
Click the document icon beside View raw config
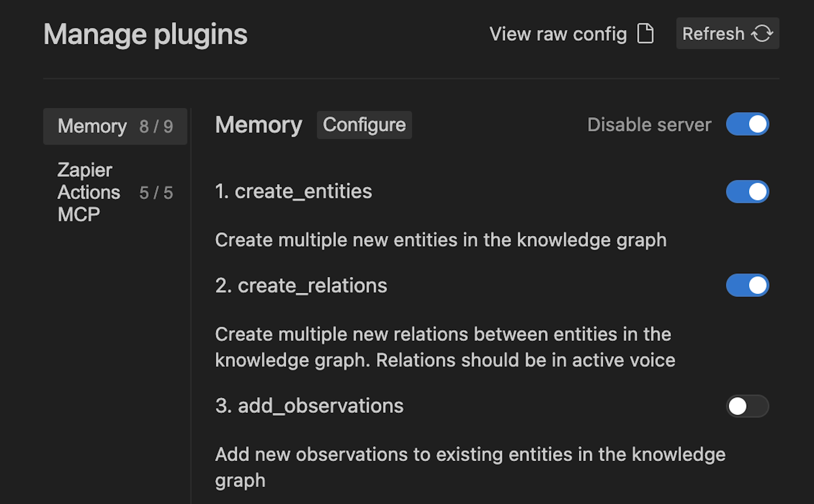point(646,34)
